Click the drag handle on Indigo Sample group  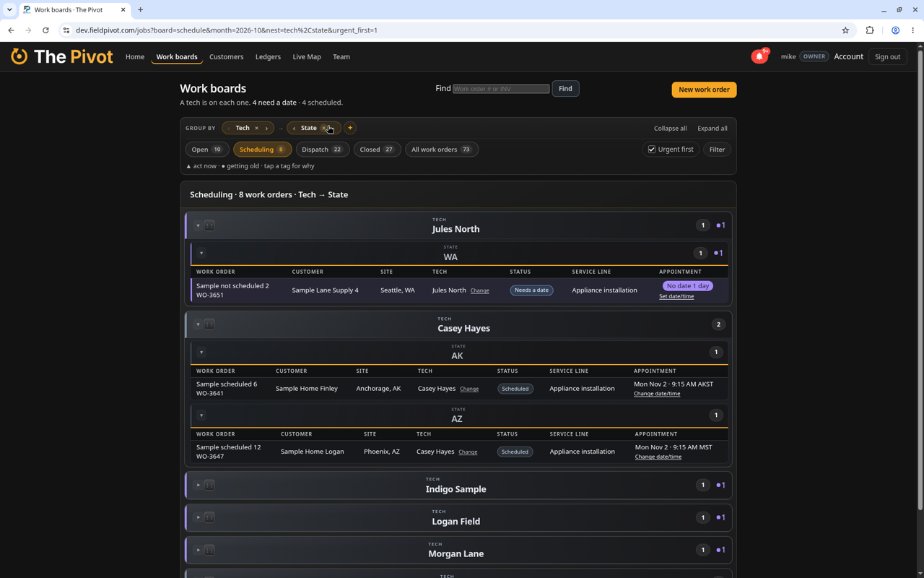point(209,485)
